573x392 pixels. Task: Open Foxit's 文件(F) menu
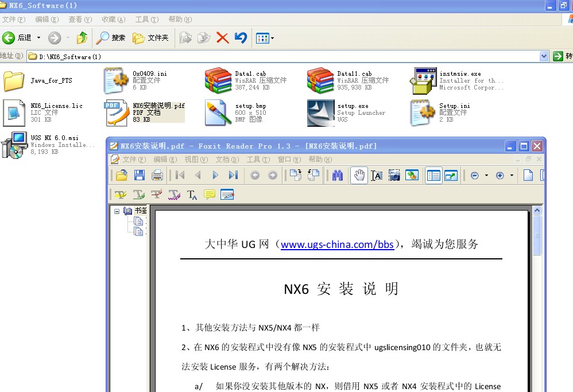[134, 160]
